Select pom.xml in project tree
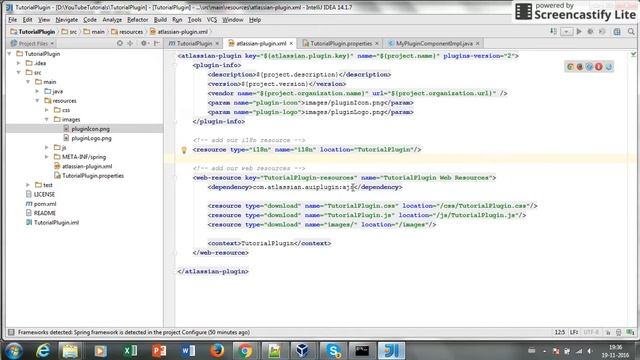Image resolution: width=640 pixels, height=360 pixels. coord(45,204)
